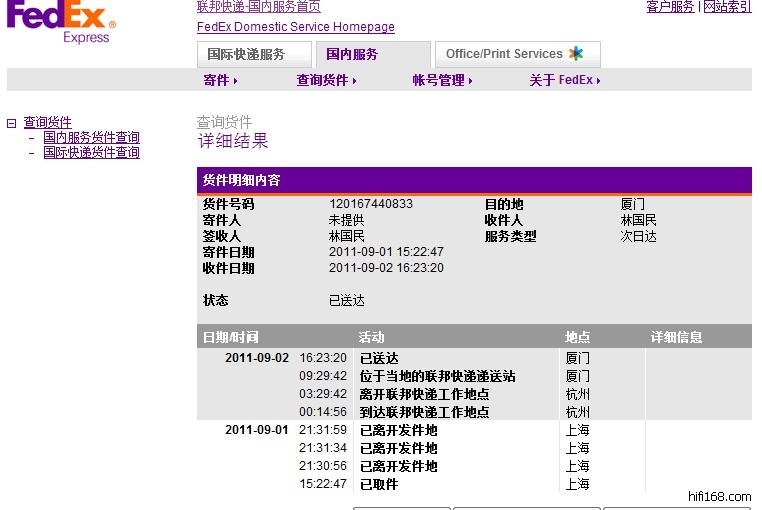Open the 寄件 navigation menu

click(x=221, y=80)
